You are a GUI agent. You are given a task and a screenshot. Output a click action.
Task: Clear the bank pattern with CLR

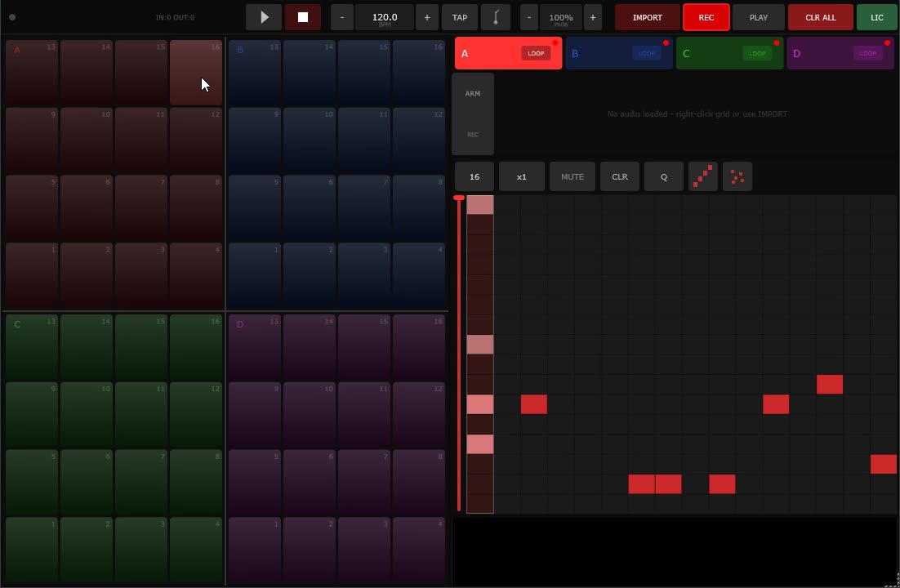tap(620, 177)
